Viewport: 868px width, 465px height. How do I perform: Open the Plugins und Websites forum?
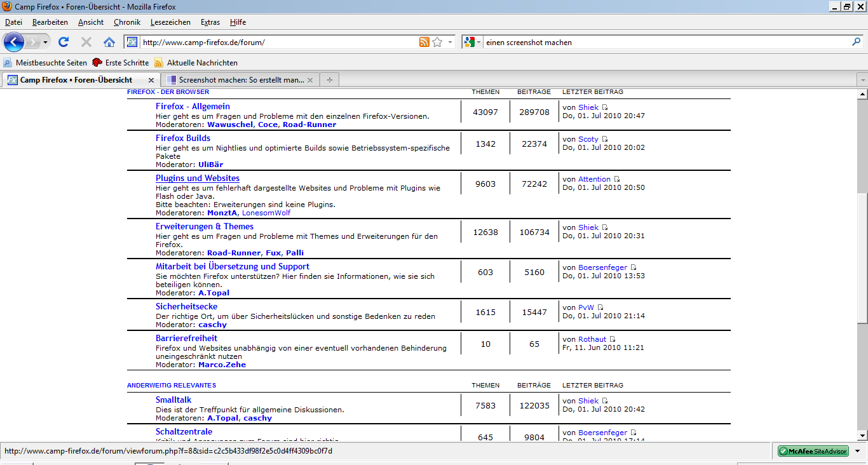(198, 179)
